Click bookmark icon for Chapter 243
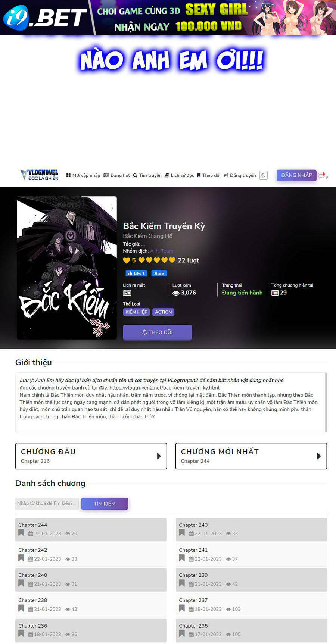The width and height of the screenshot is (336, 644). tap(182, 533)
